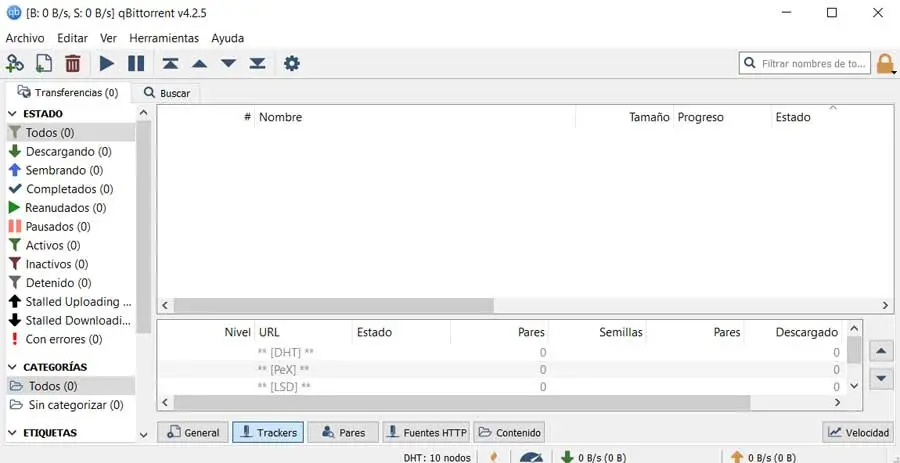The width and height of the screenshot is (900, 463).
Task: Sort trackers by Descargado column
Action: pyautogui.click(x=794, y=332)
